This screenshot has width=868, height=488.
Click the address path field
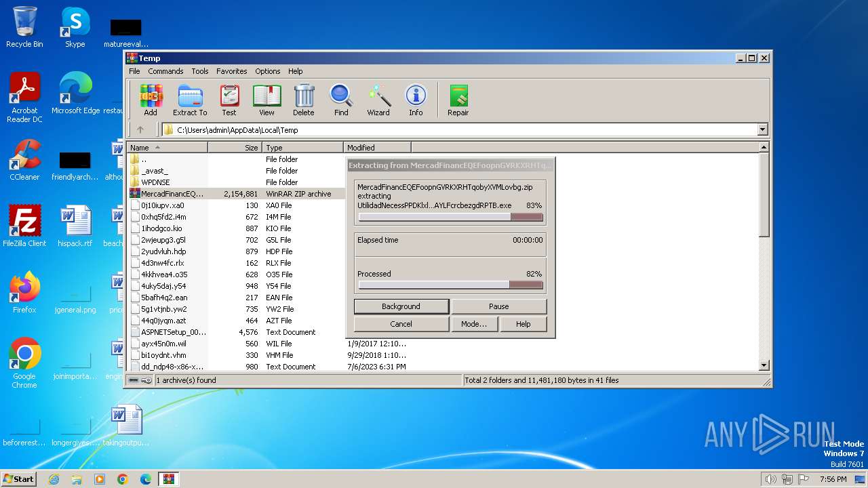pos(460,129)
